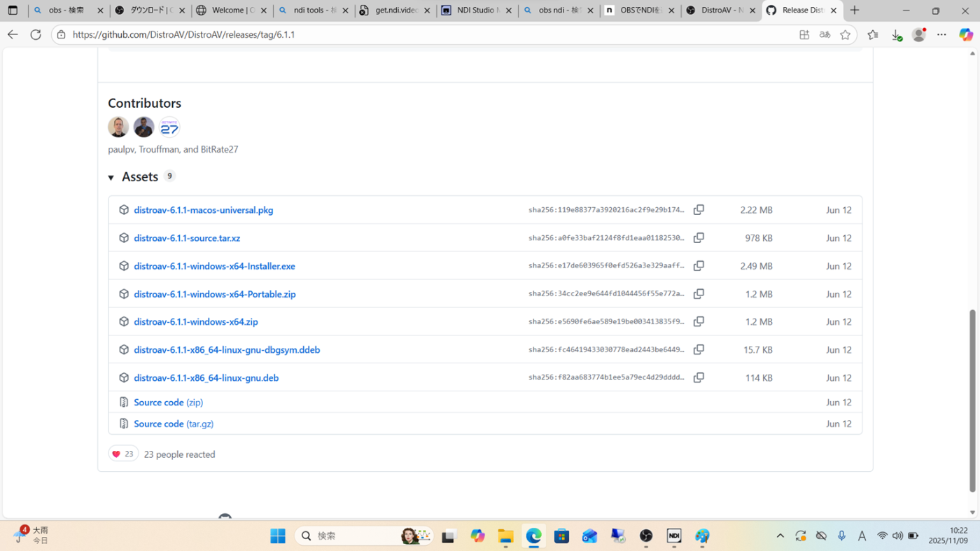Open a new browser tab
Image resolution: width=980 pixels, height=551 pixels.
pyautogui.click(x=855, y=11)
